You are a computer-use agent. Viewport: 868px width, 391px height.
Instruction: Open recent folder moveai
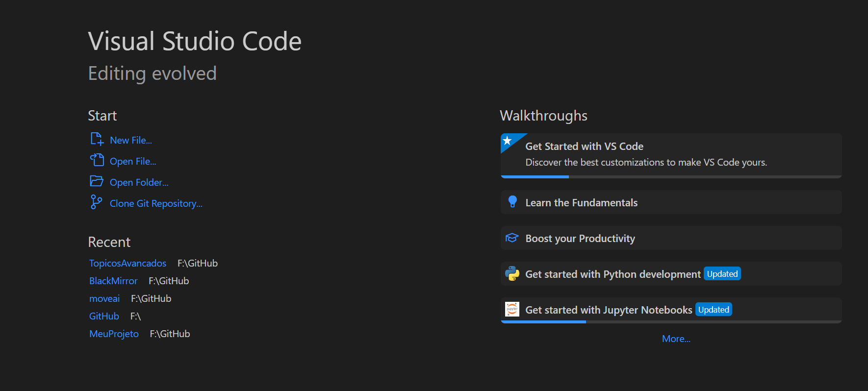click(104, 298)
